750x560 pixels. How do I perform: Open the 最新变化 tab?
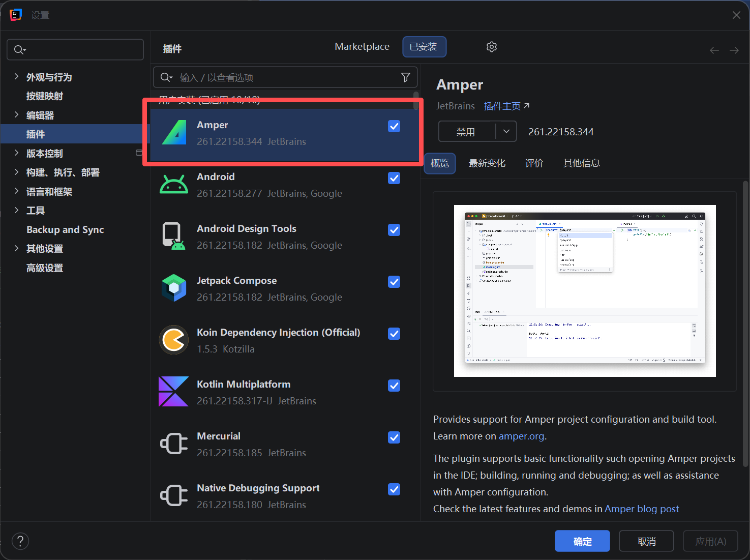[487, 163]
